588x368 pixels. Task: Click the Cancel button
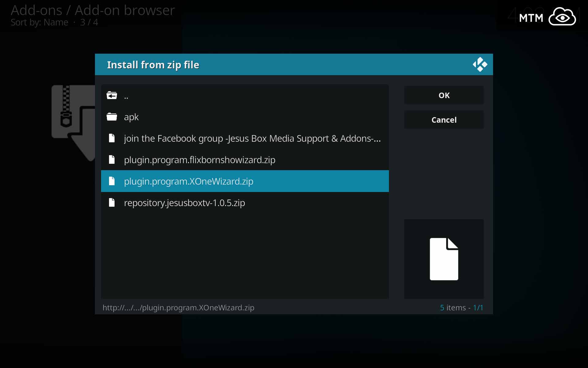coord(444,120)
